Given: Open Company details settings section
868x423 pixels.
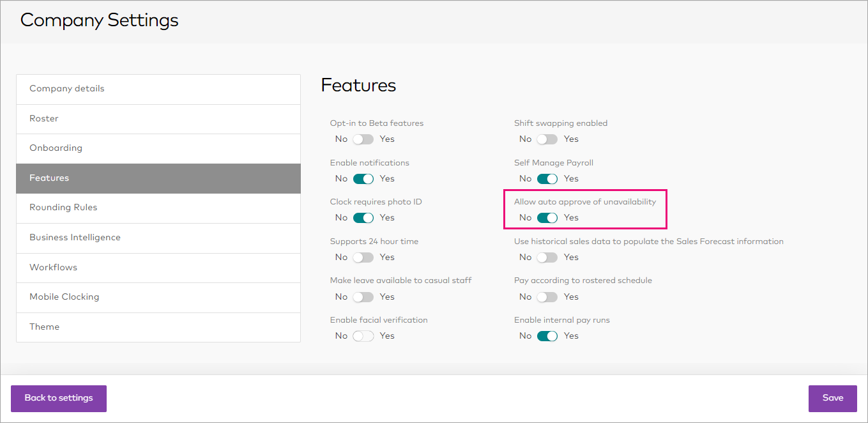Looking at the screenshot, I should pos(158,89).
